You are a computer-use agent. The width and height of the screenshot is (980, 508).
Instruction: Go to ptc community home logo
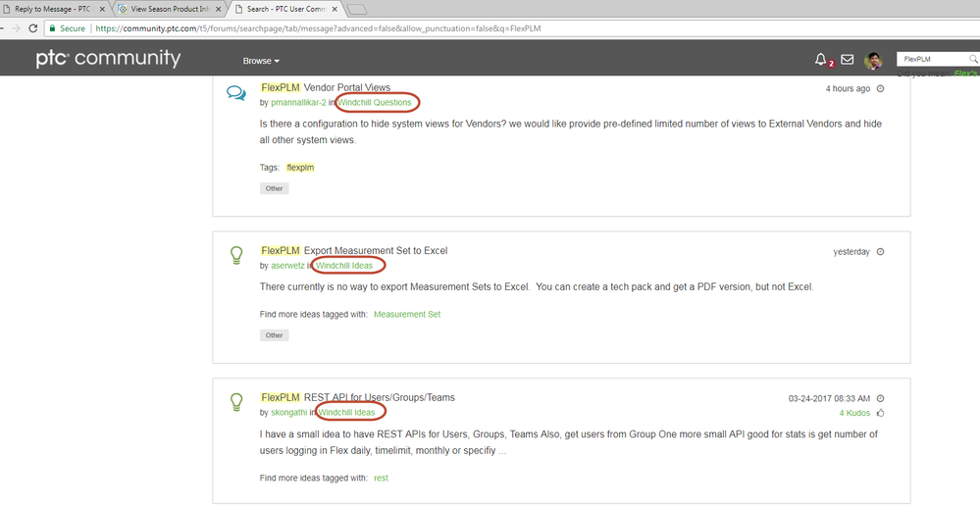pyautogui.click(x=108, y=58)
